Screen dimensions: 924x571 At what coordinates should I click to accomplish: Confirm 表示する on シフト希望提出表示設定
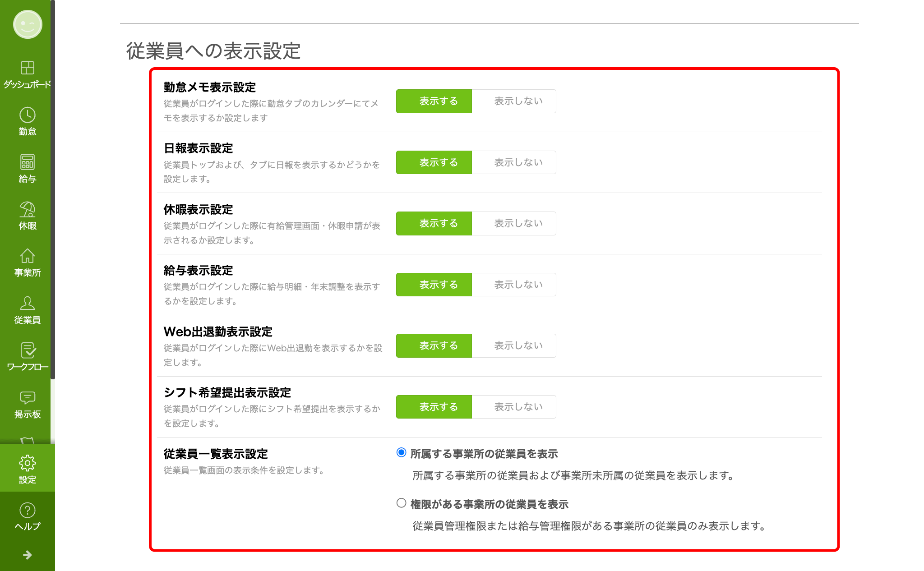(x=434, y=406)
